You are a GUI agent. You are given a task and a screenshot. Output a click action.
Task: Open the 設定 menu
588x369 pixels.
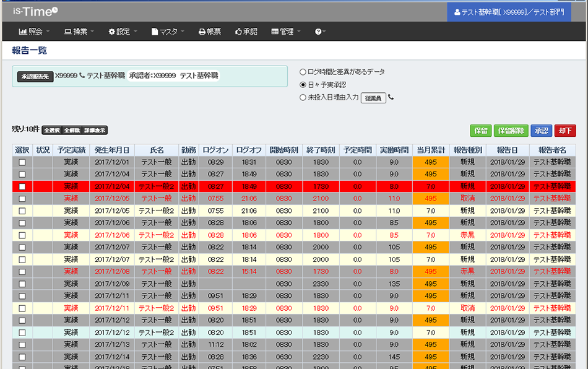pyautogui.click(x=123, y=32)
